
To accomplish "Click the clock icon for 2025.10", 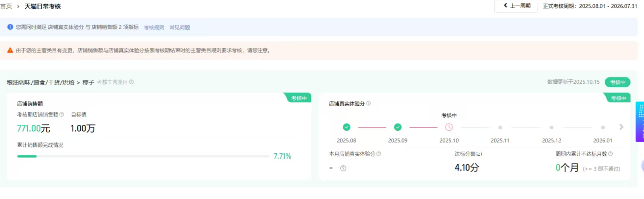I will (x=449, y=127).
